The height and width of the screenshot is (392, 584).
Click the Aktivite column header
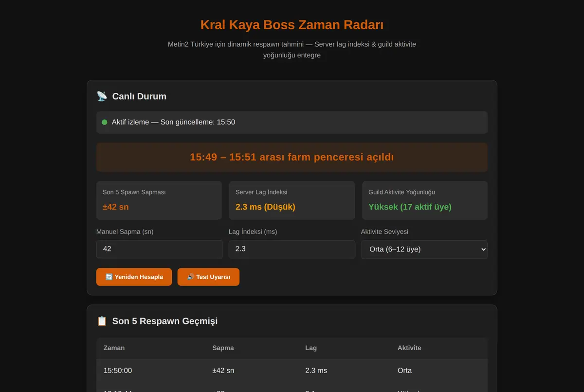tap(409, 348)
